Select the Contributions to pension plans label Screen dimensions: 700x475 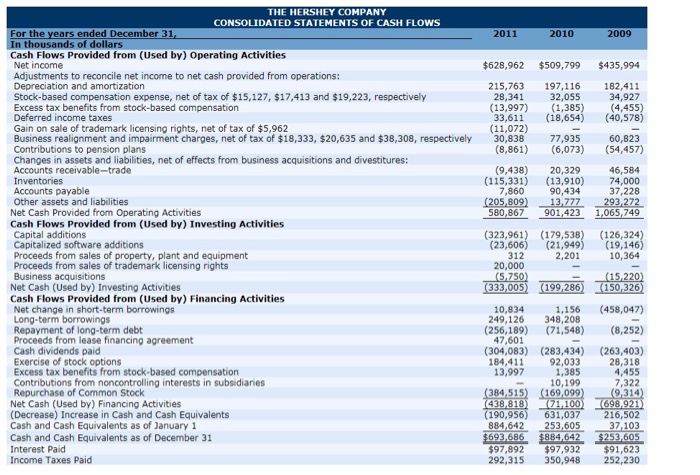tap(79, 150)
